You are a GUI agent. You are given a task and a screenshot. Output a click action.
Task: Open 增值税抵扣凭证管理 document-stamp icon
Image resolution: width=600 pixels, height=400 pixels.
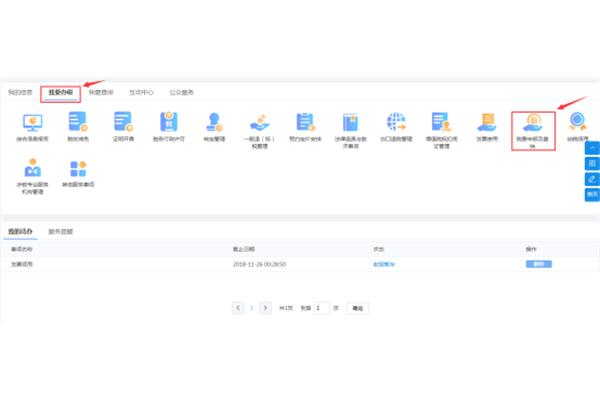pos(441,122)
